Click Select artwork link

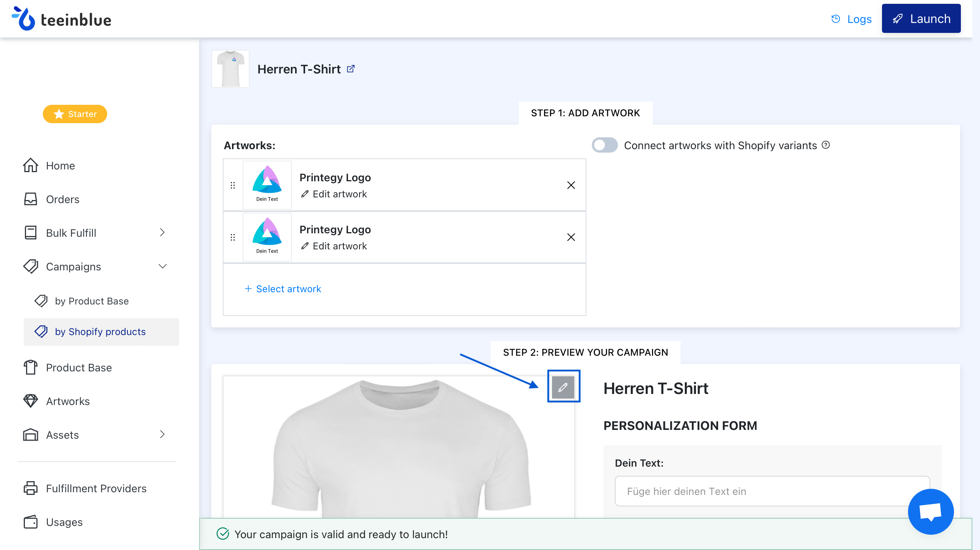[x=283, y=289]
